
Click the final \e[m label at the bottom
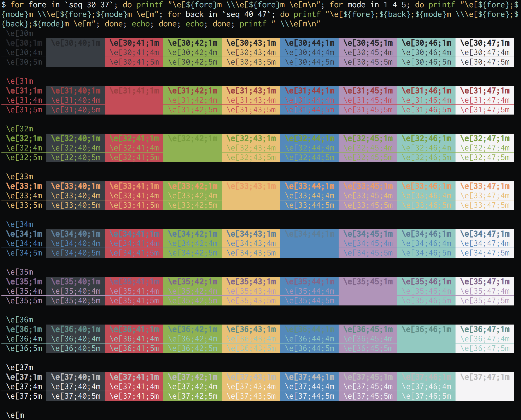coord(15,415)
